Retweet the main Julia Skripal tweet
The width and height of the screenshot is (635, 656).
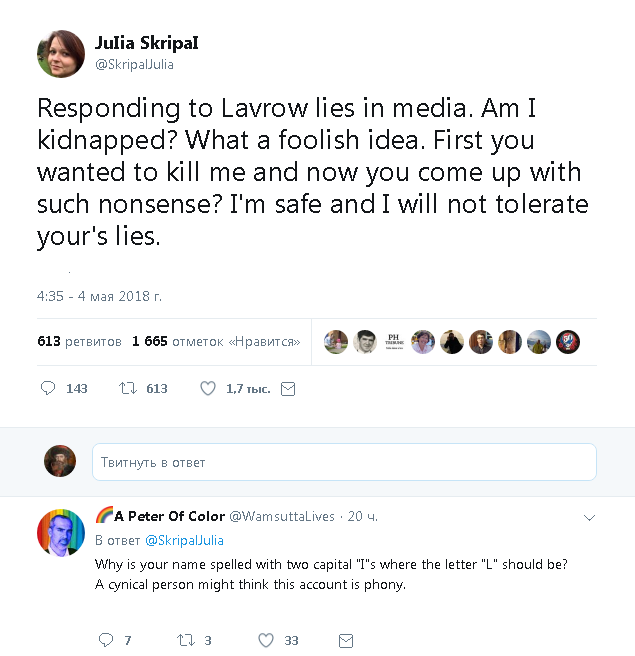127,388
